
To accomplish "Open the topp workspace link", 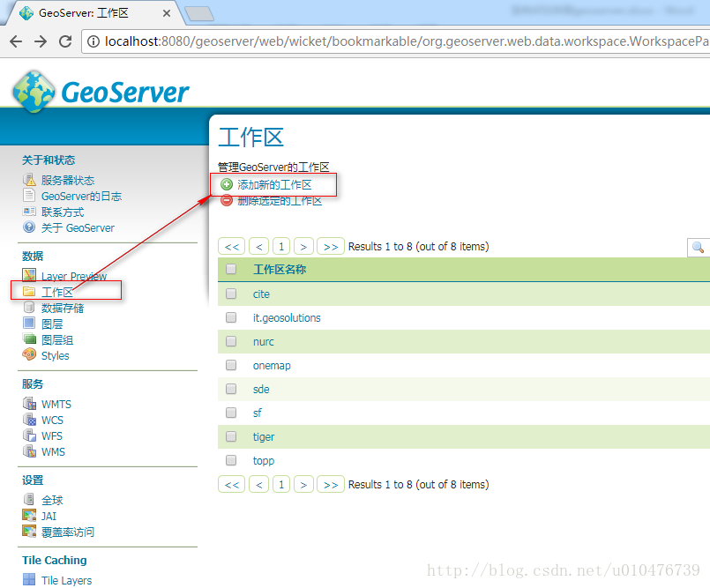I will pos(264,461).
